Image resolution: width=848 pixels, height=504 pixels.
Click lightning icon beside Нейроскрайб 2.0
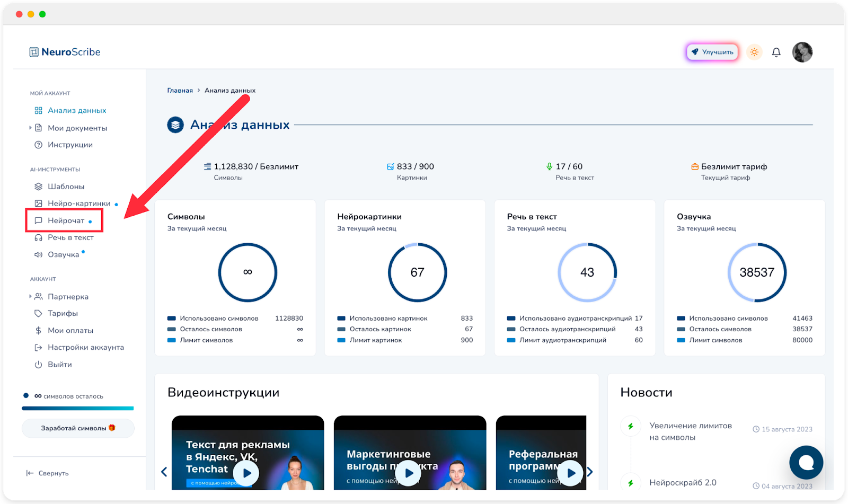[x=631, y=483]
